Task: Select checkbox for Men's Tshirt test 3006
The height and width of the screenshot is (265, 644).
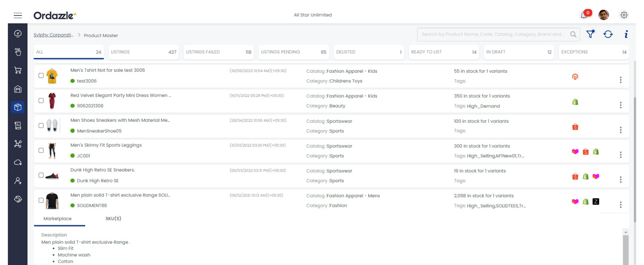Action: 41,75
